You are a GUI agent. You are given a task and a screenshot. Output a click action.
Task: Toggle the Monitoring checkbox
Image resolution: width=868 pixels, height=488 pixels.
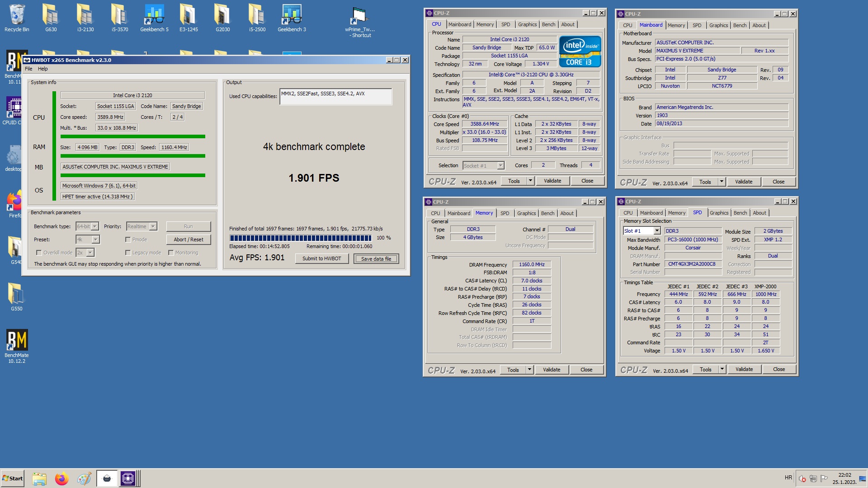(x=171, y=253)
